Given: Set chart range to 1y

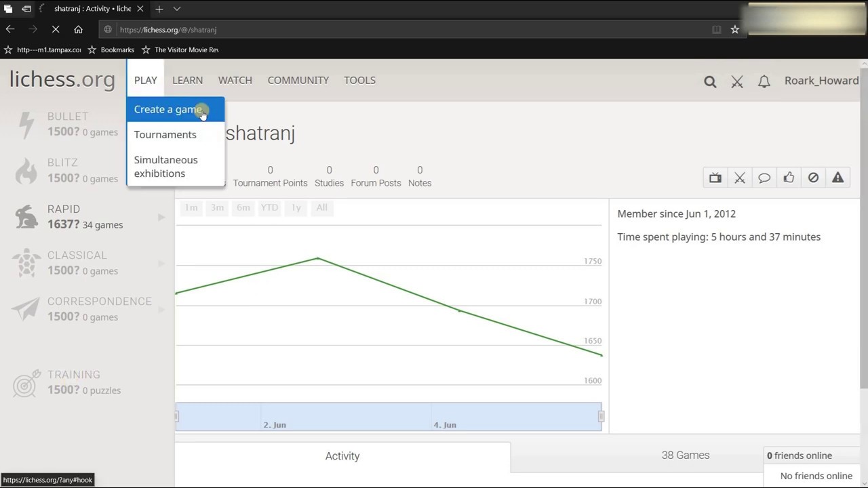Looking at the screenshot, I should click(x=296, y=207).
